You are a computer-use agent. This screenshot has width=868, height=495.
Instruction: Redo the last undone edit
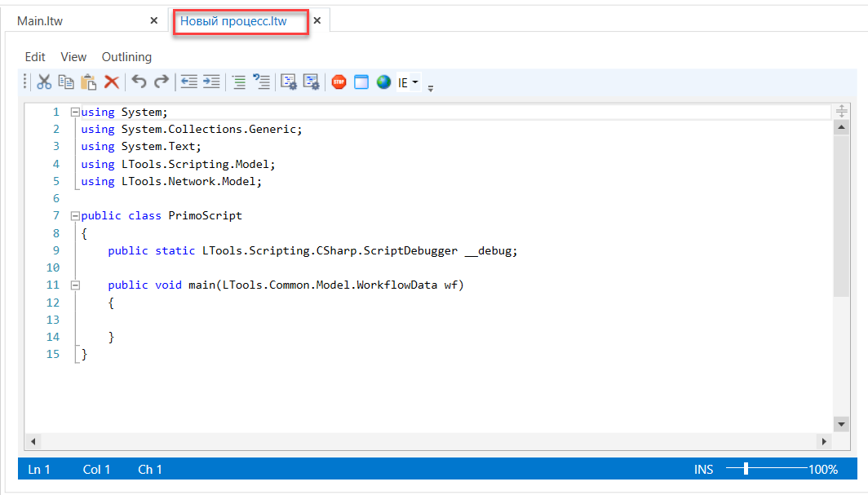pyautogui.click(x=162, y=82)
